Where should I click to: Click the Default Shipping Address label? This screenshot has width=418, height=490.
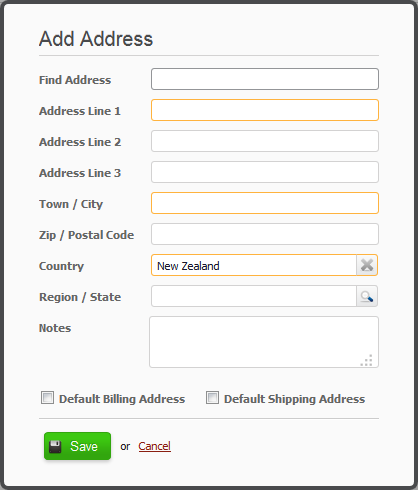[294, 399]
